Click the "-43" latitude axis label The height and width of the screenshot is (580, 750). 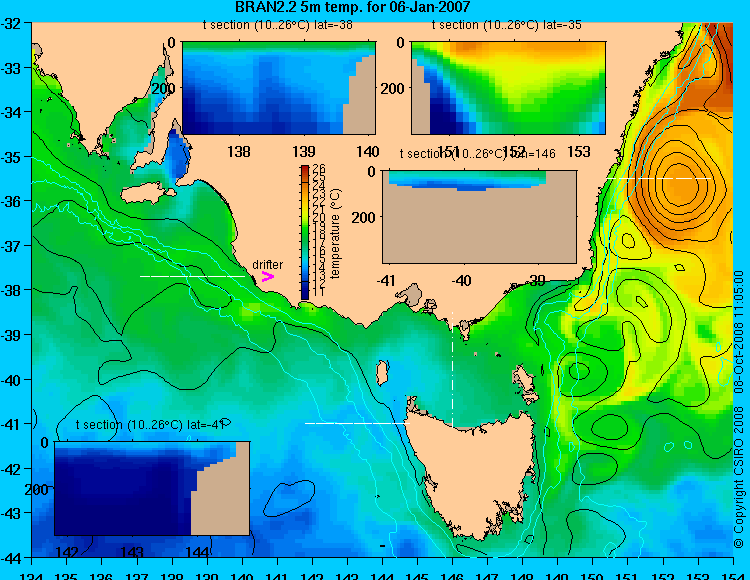11,514
